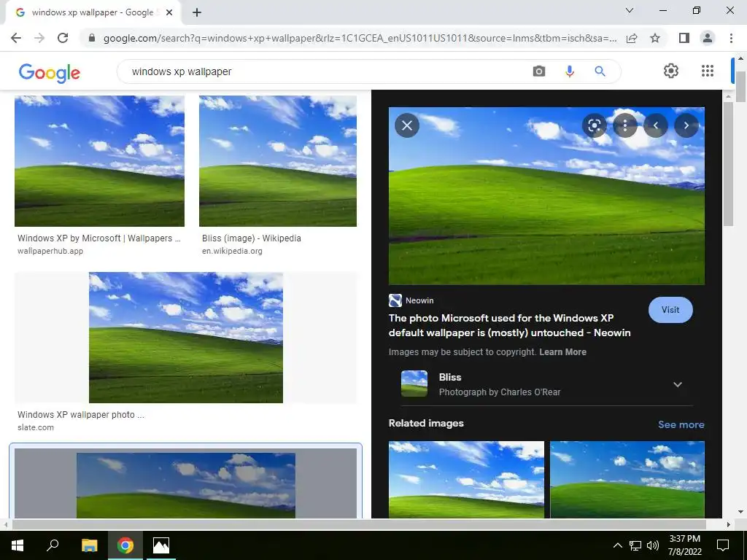Open File Explorer from the taskbar
The height and width of the screenshot is (560, 747).
89,545
